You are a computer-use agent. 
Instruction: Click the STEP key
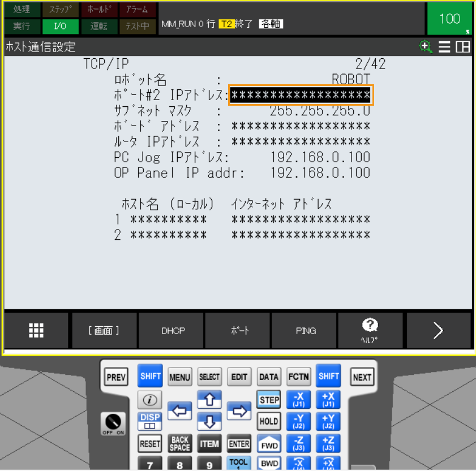pos(269,400)
